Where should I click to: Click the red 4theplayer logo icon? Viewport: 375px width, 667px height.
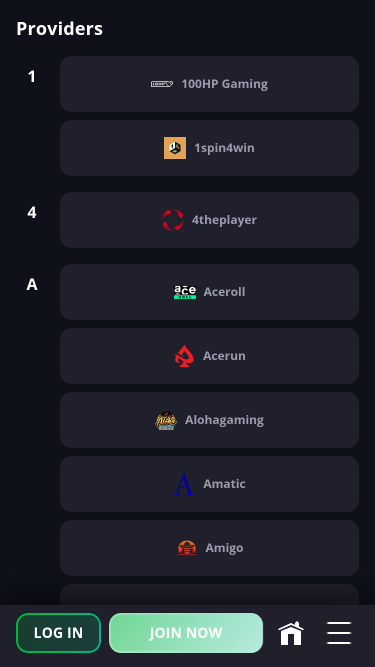(173, 220)
